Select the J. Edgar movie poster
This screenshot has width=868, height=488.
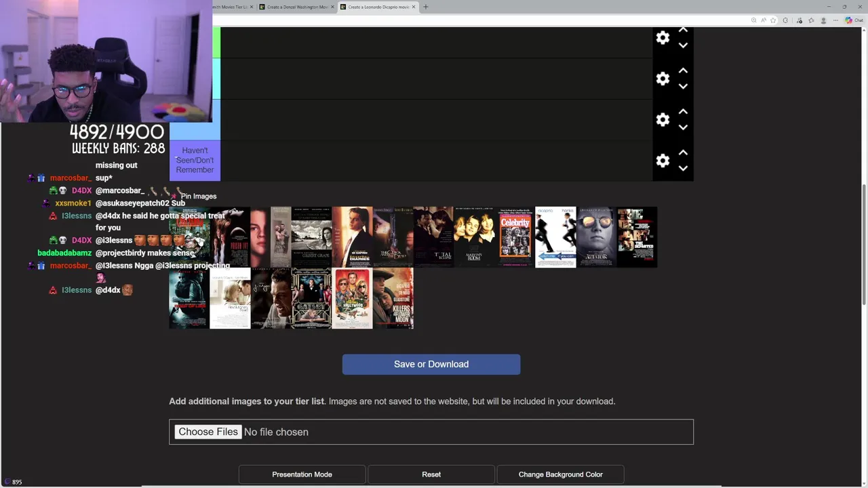271,298
